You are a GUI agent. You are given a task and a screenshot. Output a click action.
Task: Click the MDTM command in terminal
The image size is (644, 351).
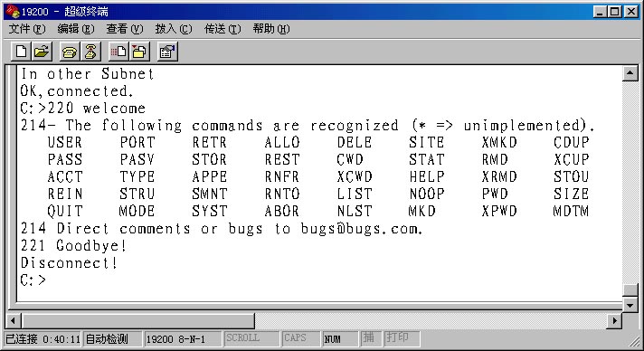click(571, 211)
